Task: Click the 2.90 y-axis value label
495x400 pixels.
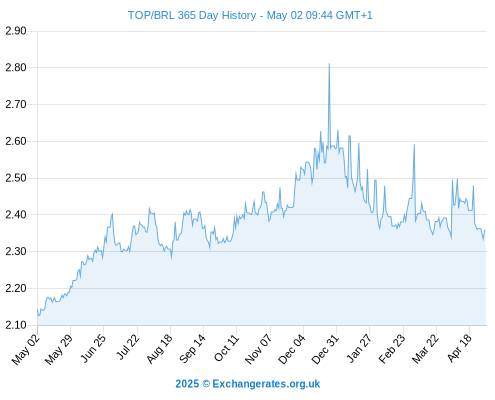Action: coord(16,31)
